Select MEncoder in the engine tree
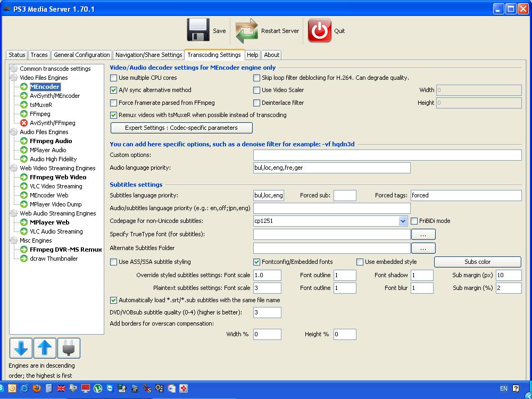This screenshot has height=399, width=532. tap(45, 87)
